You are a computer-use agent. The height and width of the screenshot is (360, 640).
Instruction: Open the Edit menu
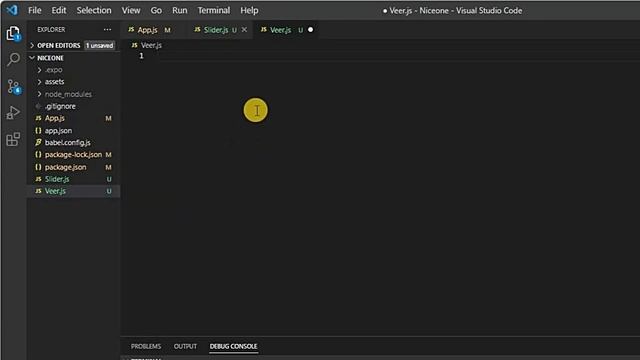pyautogui.click(x=59, y=10)
